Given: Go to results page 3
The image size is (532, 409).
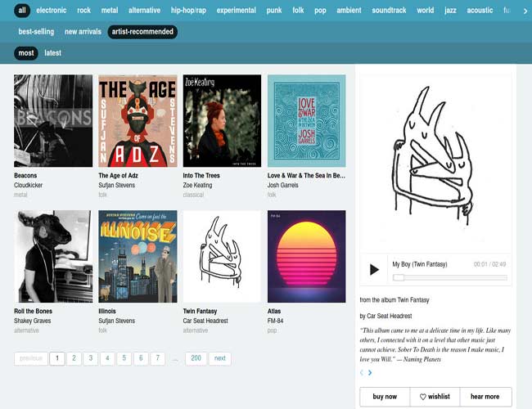Looking at the screenshot, I should (91, 358).
